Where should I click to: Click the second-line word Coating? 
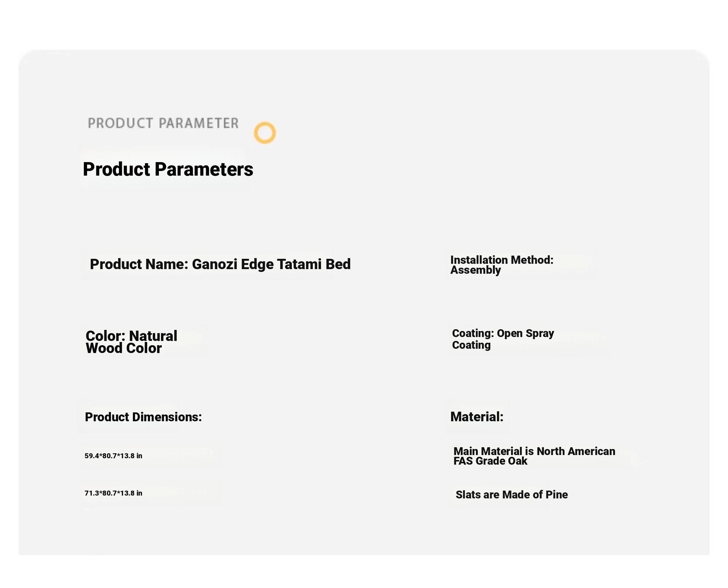[471, 345]
